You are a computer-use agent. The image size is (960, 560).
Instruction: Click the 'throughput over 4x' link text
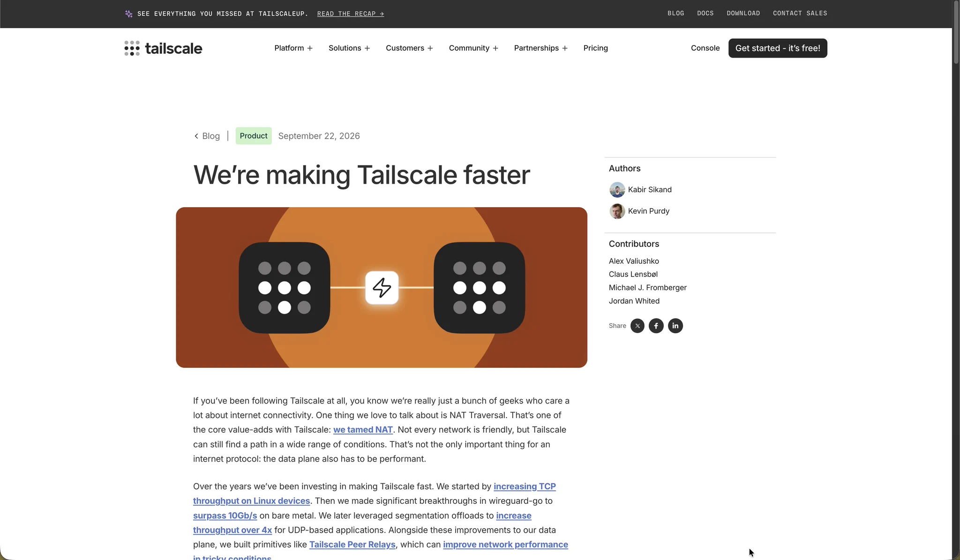point(232,530)
